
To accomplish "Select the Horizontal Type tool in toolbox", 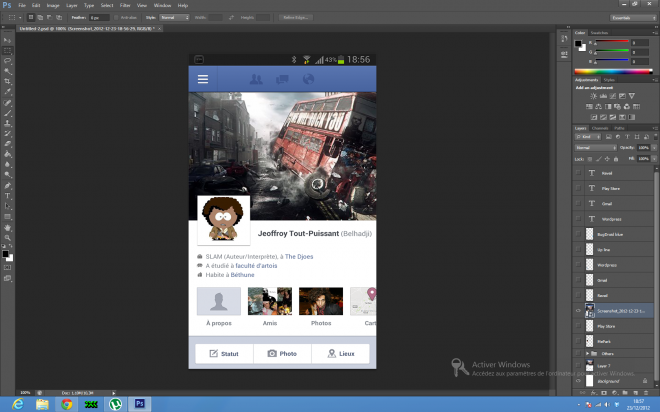I will 8,196.
